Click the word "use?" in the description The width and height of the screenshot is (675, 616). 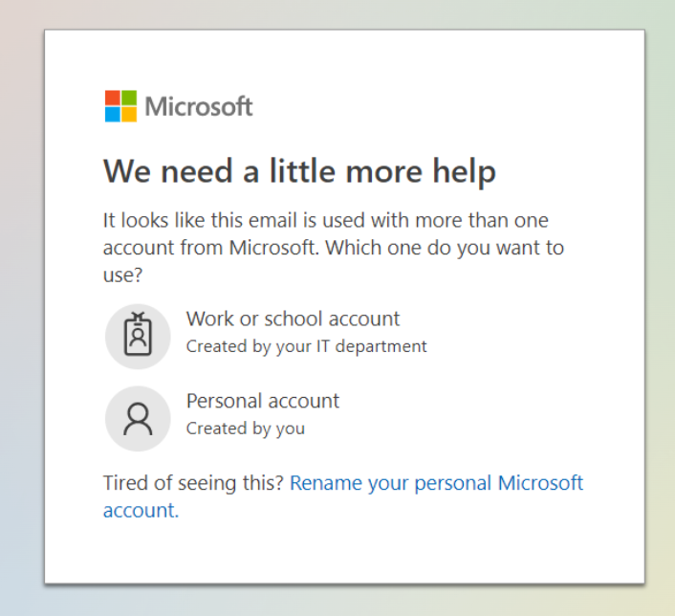(x=122, y=275)
